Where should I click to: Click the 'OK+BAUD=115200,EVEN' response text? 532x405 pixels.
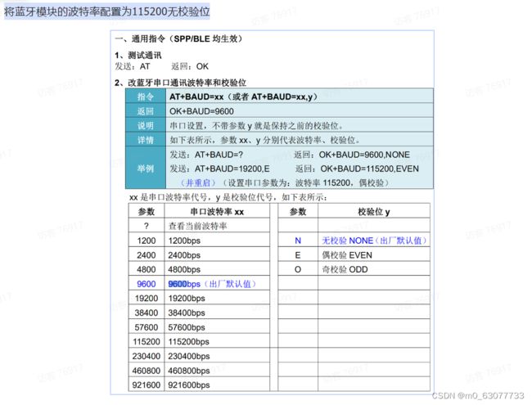369,169
